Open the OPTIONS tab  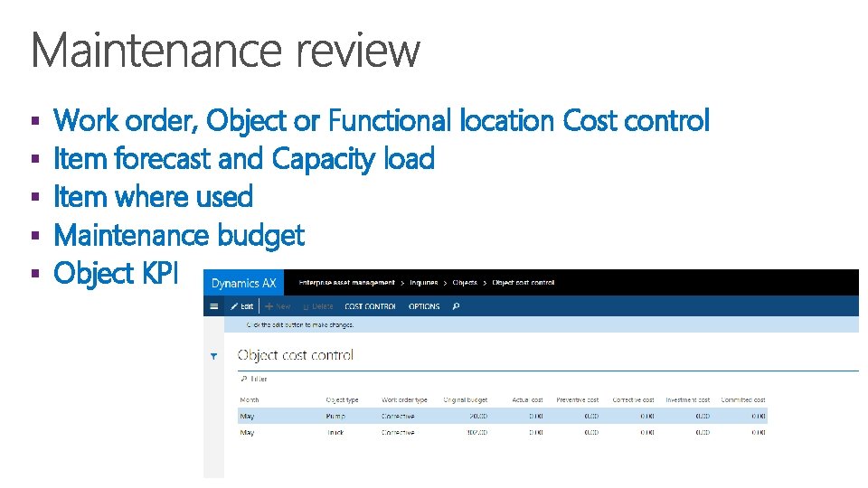click(x=424, y=306)
